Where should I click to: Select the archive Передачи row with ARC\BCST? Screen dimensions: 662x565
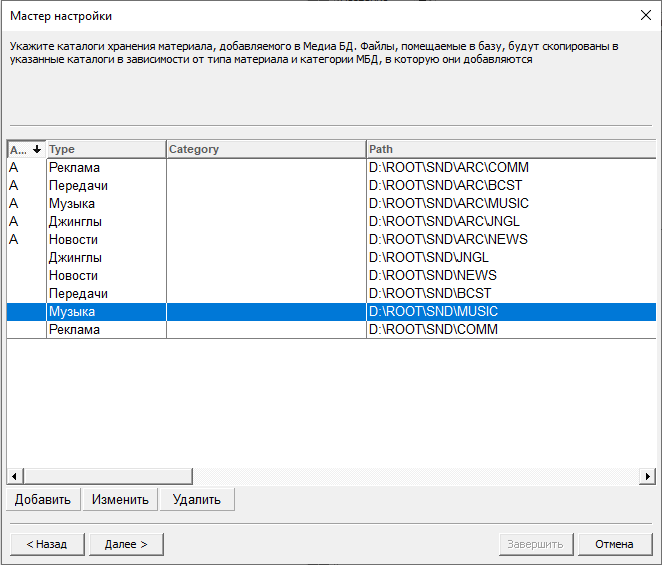[x=445, y=186]
